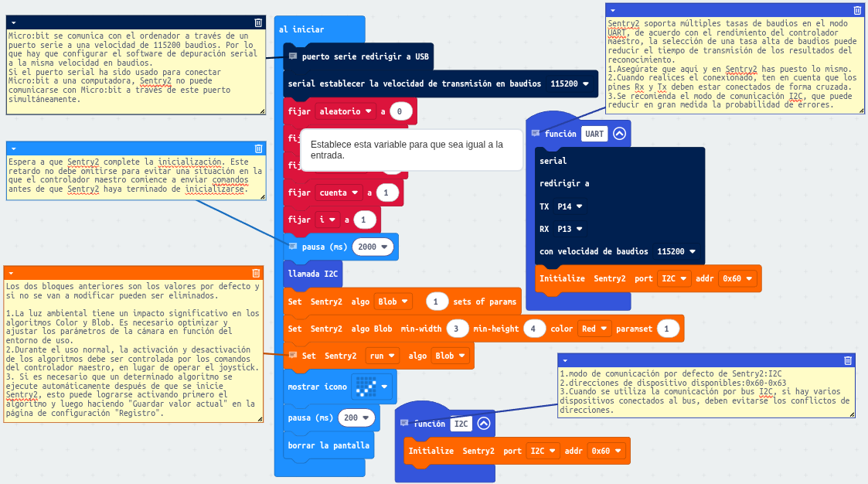The width and height of the screenshot is (868, 484).
Task: Click comment icon on 'puerto serie redirigir a USB' block
Action: tap(293, 56)
